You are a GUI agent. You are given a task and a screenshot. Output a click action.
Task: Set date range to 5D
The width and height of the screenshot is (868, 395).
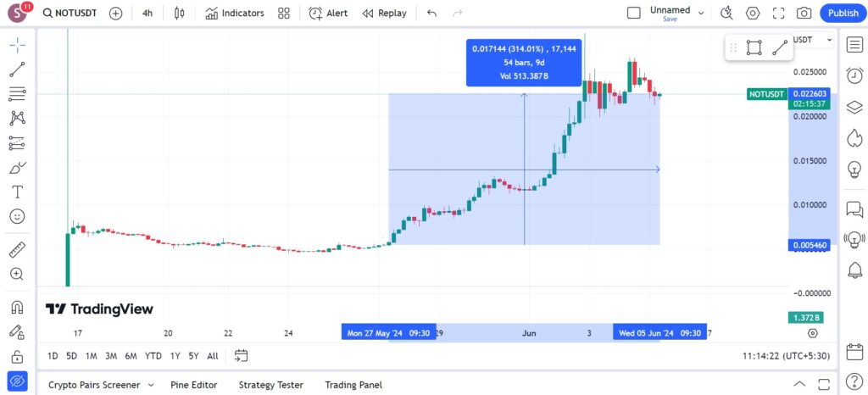pyautogui.click(x=71, y=356)
